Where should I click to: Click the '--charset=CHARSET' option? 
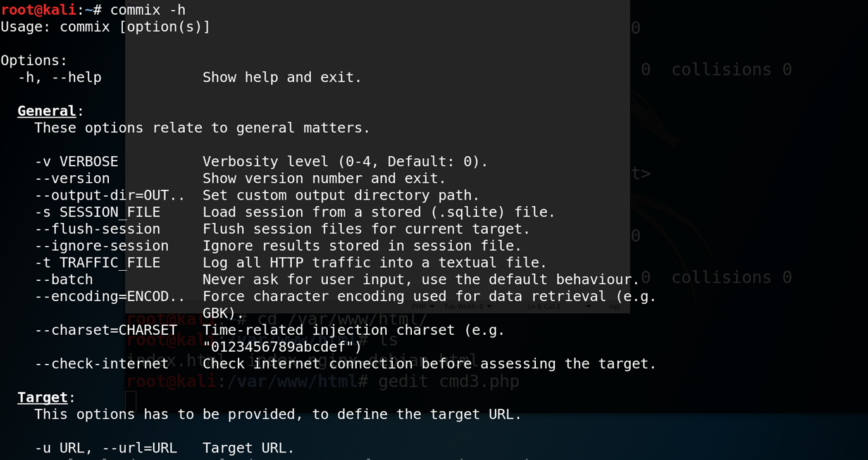pyautogui.click(x=106, y=330)
